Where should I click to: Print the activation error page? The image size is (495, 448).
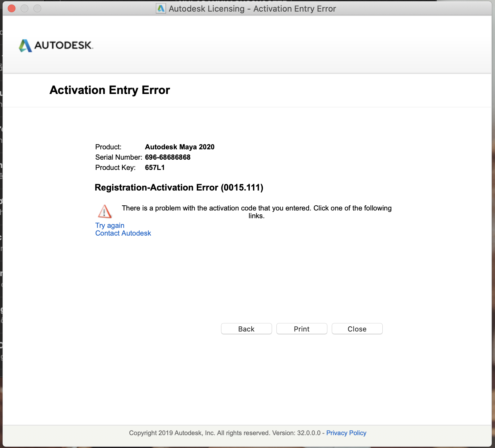pos(302,329)
